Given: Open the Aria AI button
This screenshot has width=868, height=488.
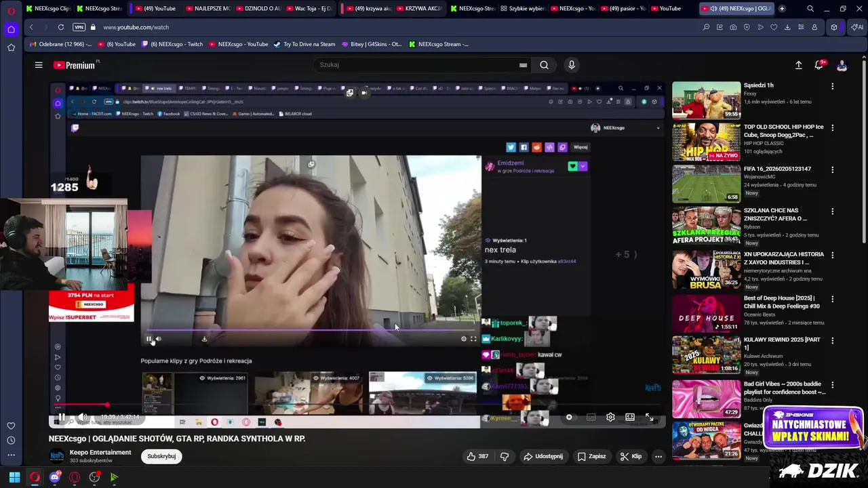Looking at the screenshot, I should (857, 27).
